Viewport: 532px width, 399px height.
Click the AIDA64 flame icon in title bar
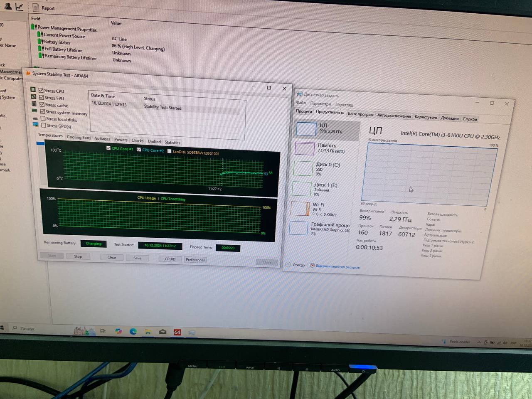[28, 73]
